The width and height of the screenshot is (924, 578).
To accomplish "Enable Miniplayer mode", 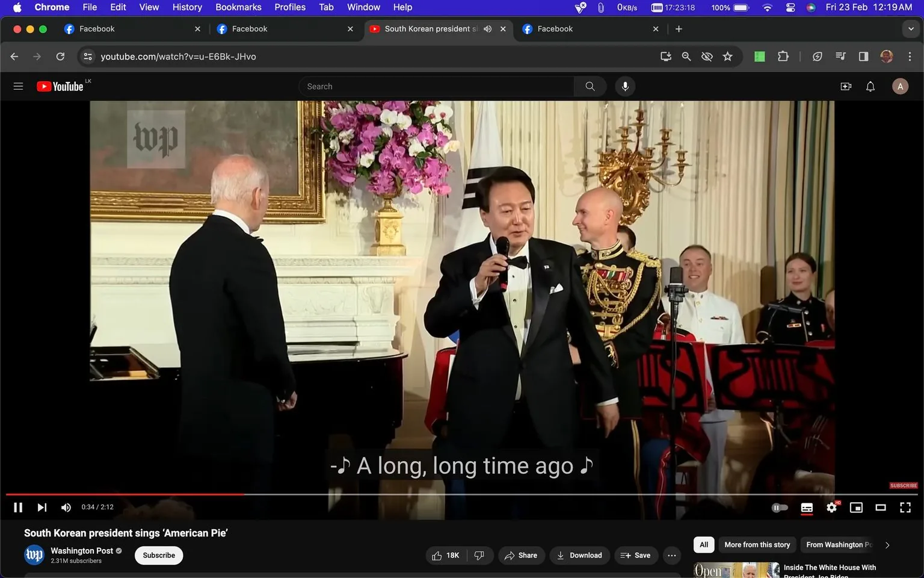I will 856,507.
